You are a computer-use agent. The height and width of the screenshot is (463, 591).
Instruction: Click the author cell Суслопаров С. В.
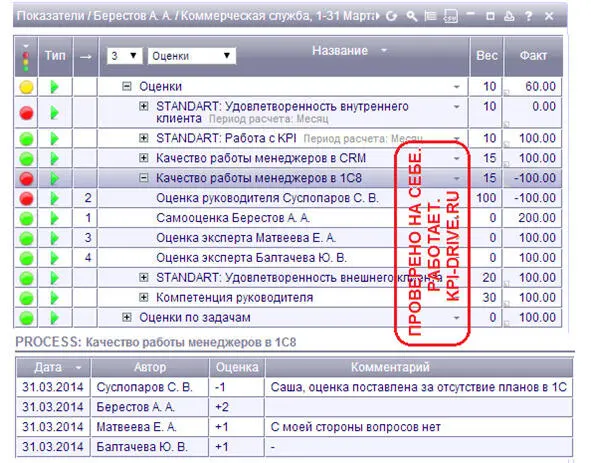point(150,387)
